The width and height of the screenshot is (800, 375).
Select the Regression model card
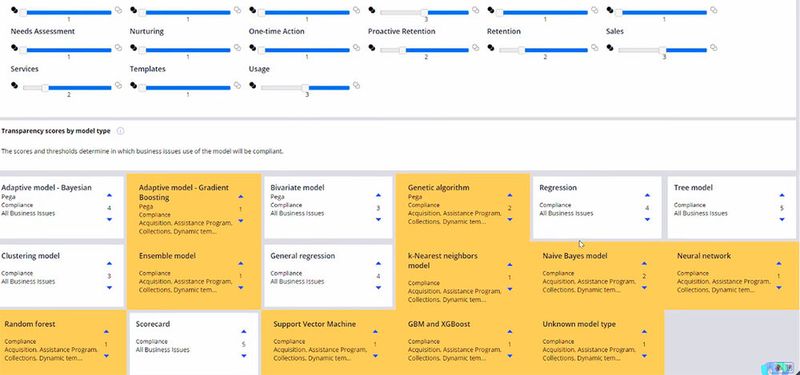pos(597,207)
